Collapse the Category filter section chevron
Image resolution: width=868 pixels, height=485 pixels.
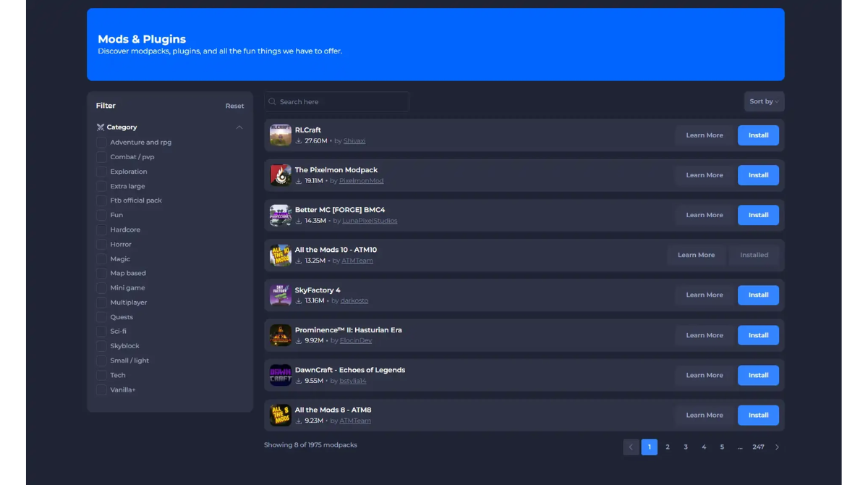point(239,127)
